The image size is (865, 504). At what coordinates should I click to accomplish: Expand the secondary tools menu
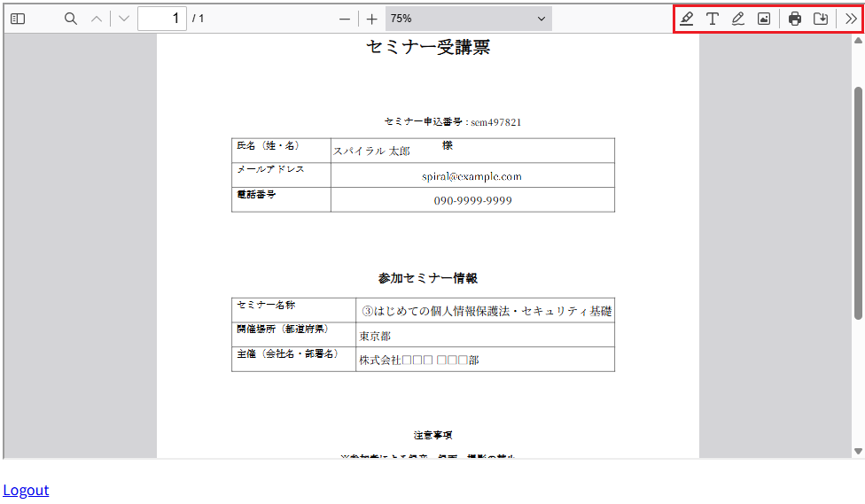(850, 19)
